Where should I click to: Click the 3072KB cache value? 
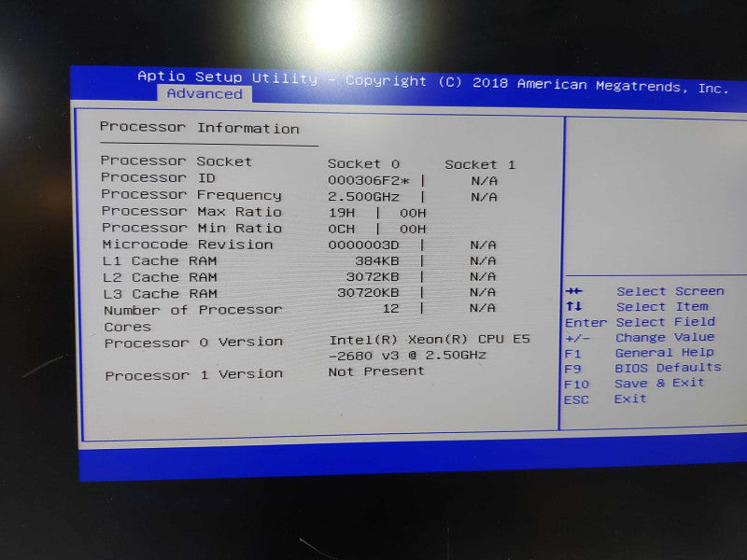[373, 276]
